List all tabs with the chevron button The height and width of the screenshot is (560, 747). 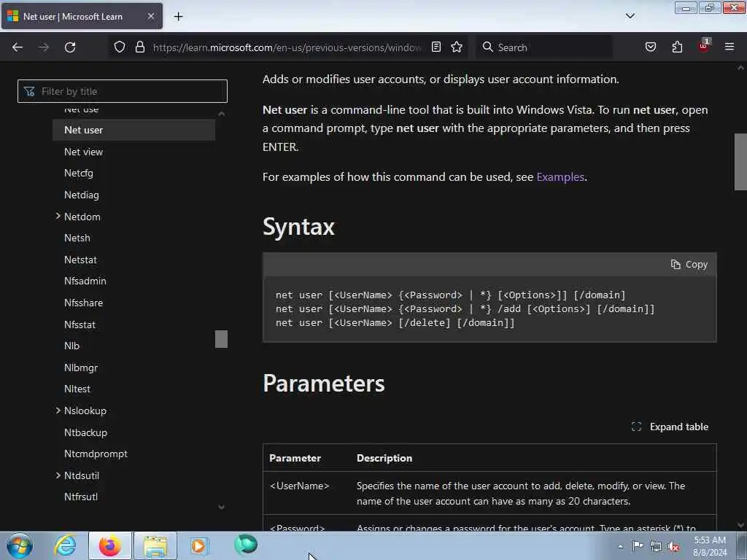[630, 16]
